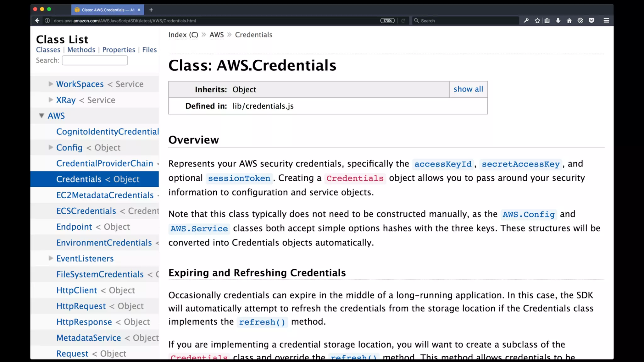Click the Class List search field
This screenshot has width=644, height=362.
tap(95, 60)
